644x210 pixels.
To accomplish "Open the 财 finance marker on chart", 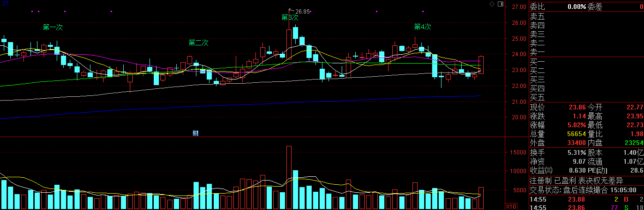I will tap(195, 133).
